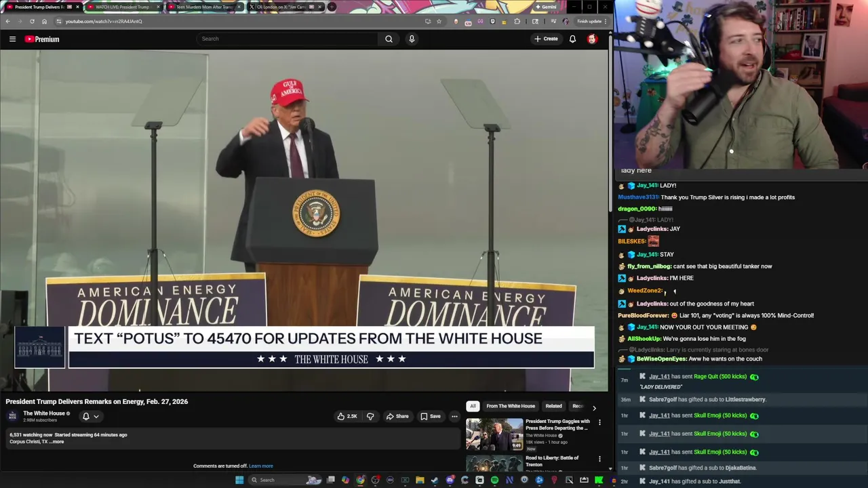
Task: Click the Trump energy speech video player
Action: 304,221
